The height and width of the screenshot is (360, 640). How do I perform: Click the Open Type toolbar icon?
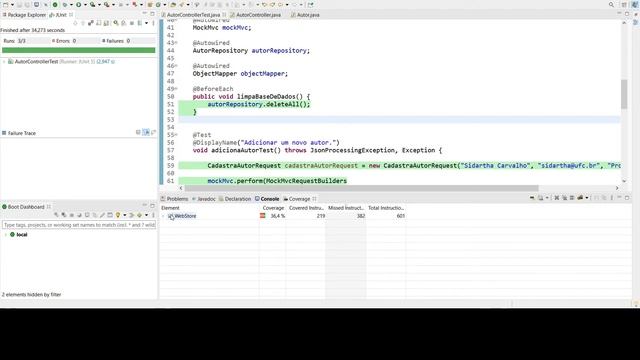tap(173, 4)
